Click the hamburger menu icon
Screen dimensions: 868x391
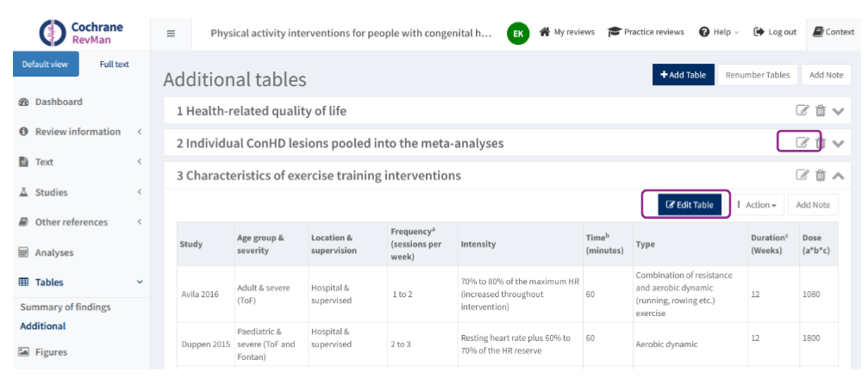(x=171, y=33)
